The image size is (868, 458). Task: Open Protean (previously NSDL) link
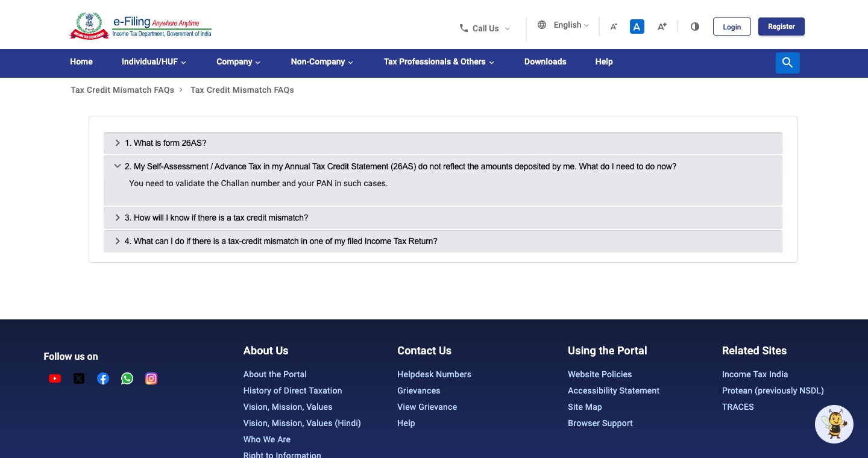pos(773,391)
